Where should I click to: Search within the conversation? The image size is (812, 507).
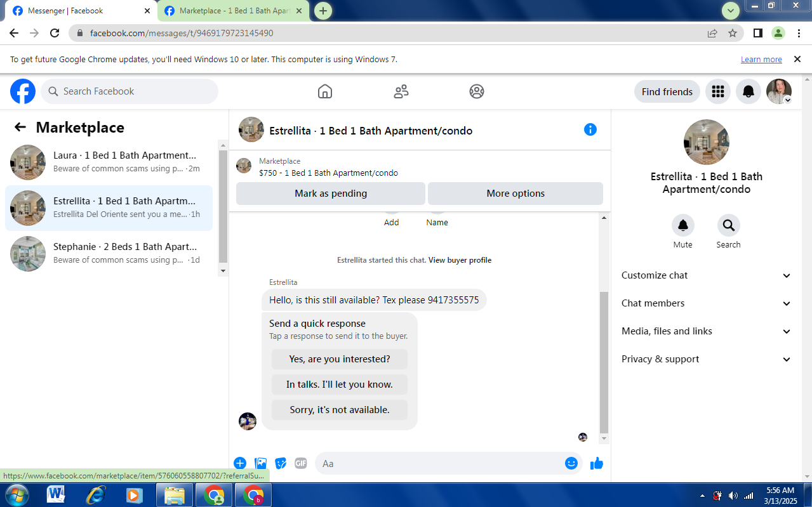pos(729,225)
